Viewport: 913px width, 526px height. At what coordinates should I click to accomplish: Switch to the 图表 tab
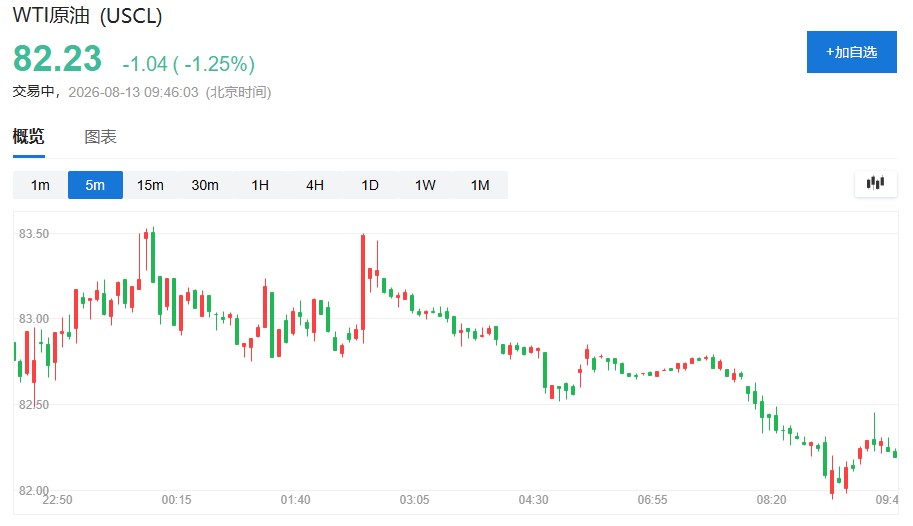(100, 137)
